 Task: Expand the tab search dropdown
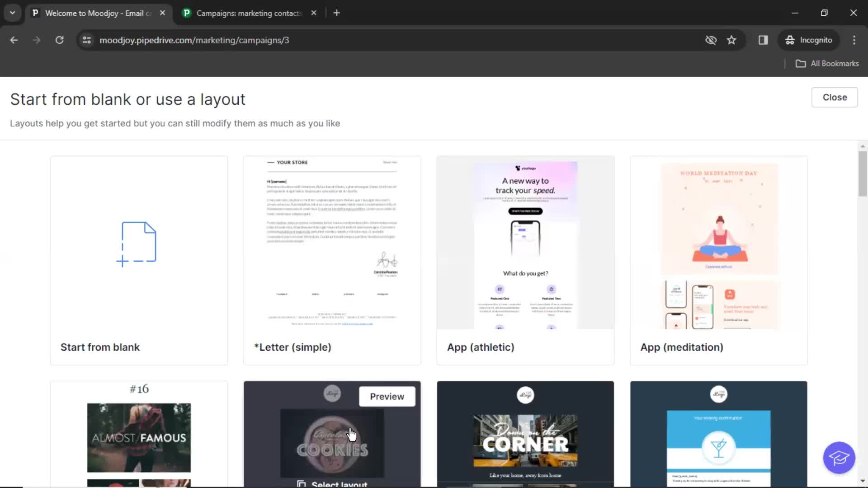tap(13, 13)
